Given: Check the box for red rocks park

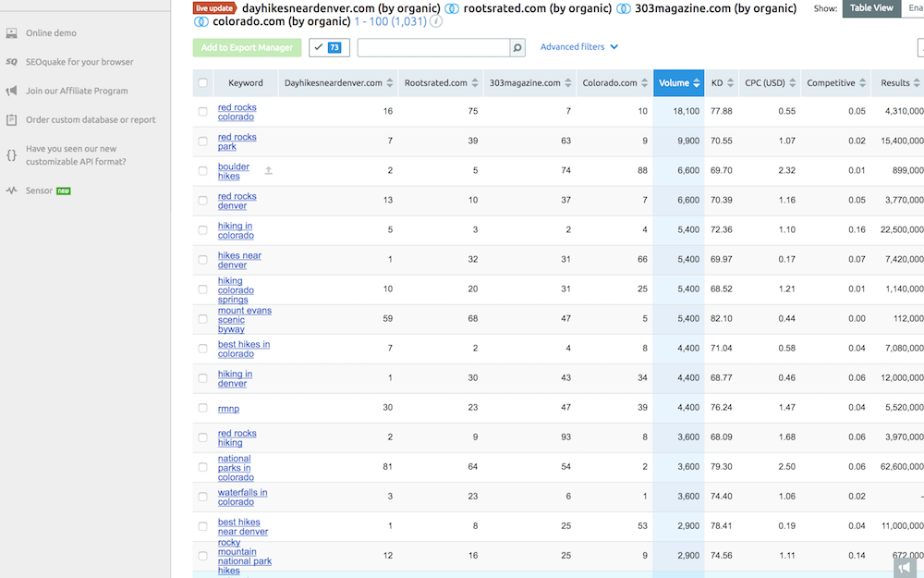Looking at the screenshot, I should (x=202, y=141).
